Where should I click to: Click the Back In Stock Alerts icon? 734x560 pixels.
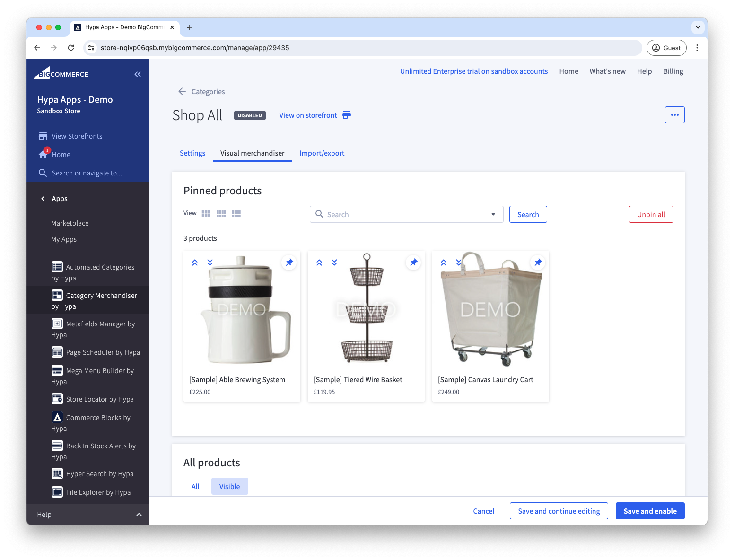[57, 446]
